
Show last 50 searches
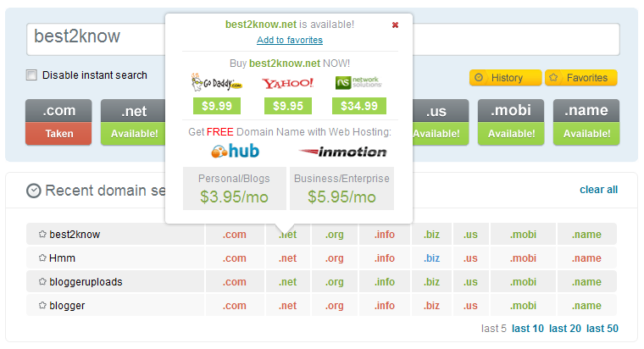tap(602, 329)
